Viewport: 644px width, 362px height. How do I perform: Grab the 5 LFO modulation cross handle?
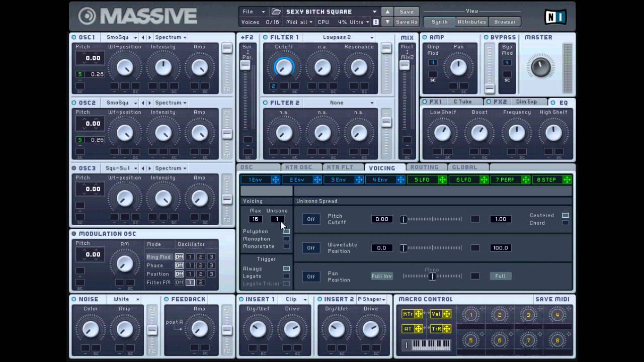pos(442,180)
